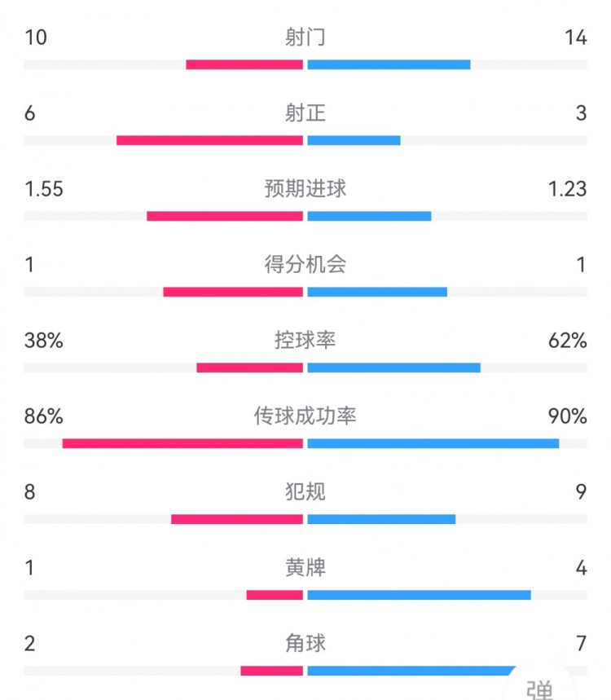Click the 90% pass accuracy value

[x=569, y=416]
